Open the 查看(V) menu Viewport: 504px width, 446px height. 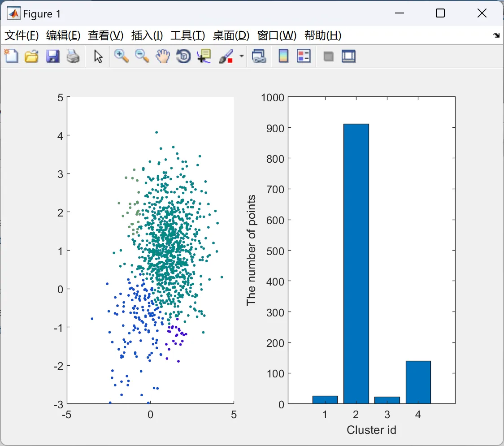pyautogui.click(x=105, y=35)
